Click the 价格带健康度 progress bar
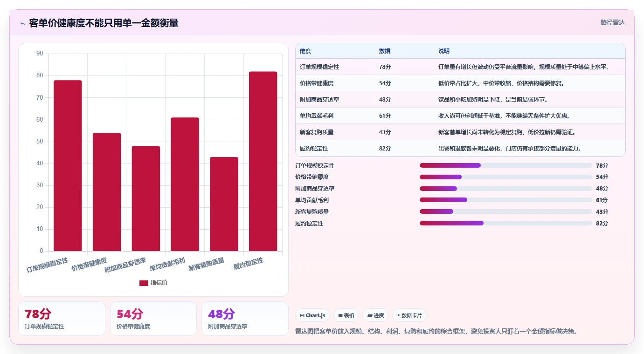 click(x=506, y=177)
